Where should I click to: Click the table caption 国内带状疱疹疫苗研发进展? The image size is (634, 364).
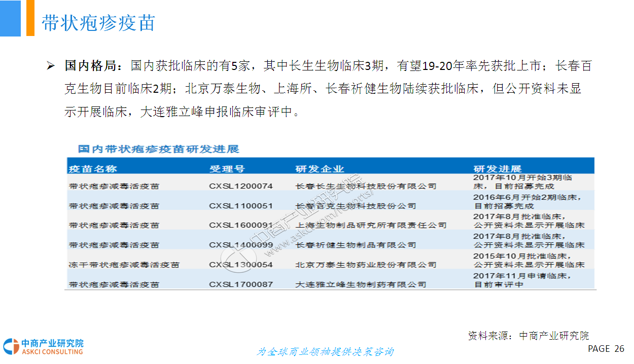[x=158, y=149]
